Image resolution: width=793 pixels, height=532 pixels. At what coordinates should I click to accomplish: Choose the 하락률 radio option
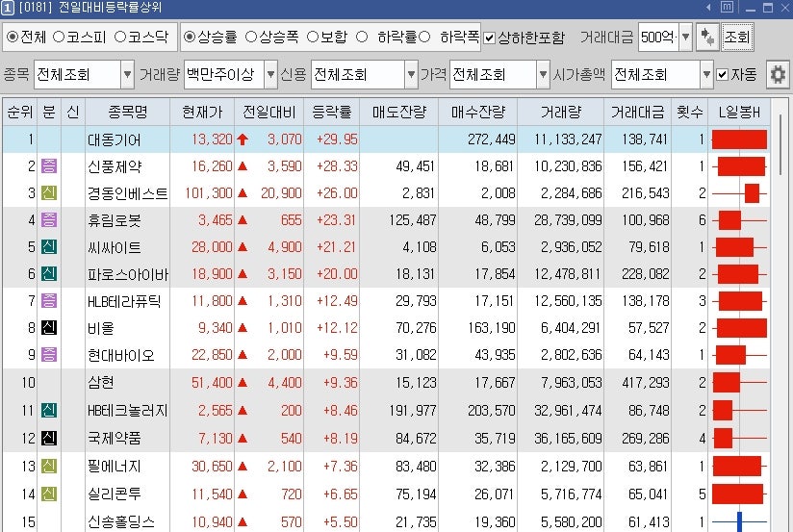pyautogui.click(x=362, y=37)
